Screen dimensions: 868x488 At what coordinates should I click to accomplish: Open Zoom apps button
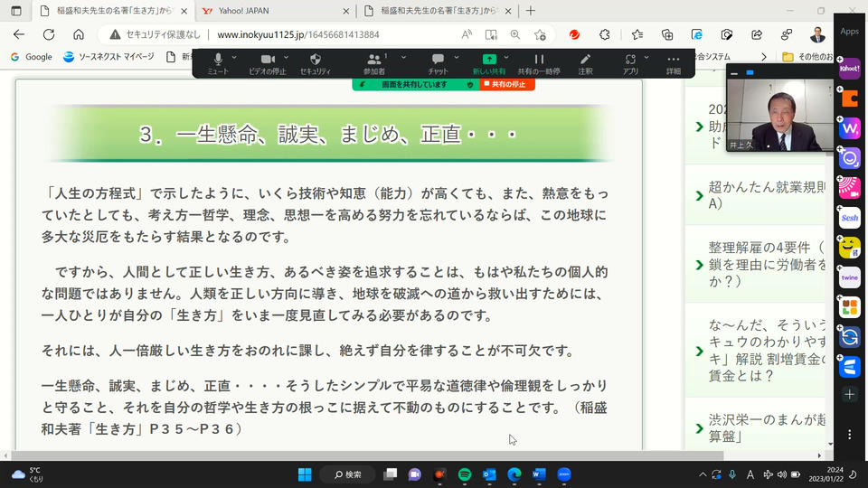click(x=630, y=64)
